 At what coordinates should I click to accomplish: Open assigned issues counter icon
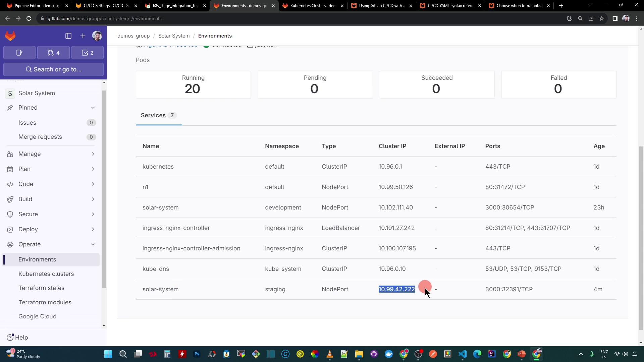(x=19, y=53)
